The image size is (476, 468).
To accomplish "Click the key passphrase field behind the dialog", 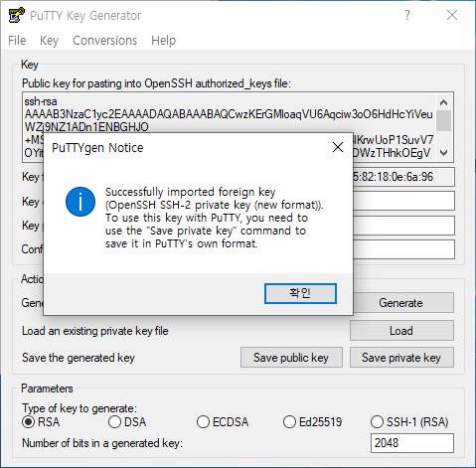I will [403, 226].
